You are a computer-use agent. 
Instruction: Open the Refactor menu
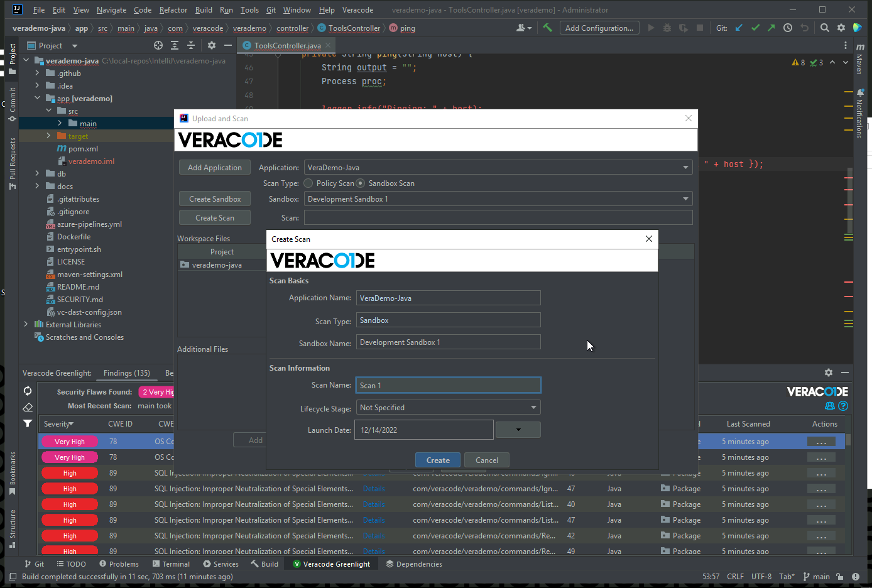coord(173,10)
